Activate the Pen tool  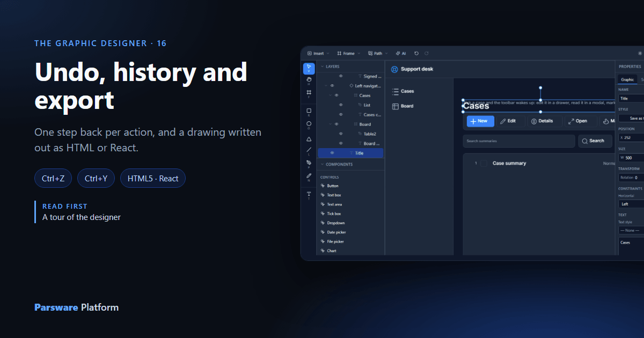pyautogui.click(x=309, y=163)
